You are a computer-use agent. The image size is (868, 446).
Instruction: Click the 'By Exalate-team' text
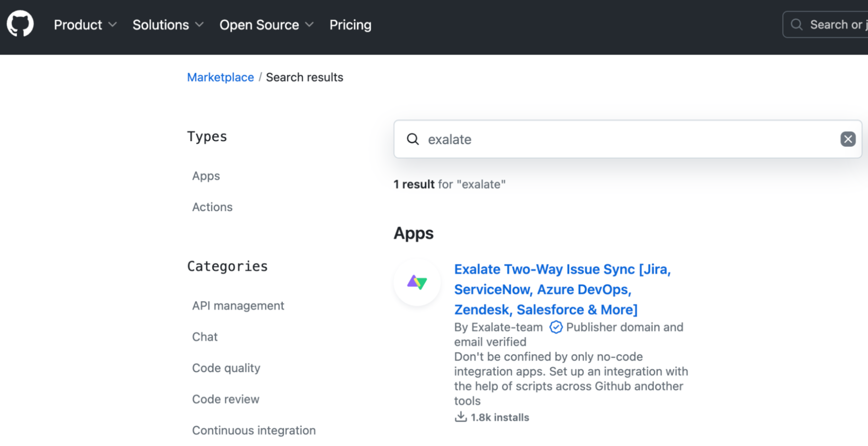tap(499, 327)
